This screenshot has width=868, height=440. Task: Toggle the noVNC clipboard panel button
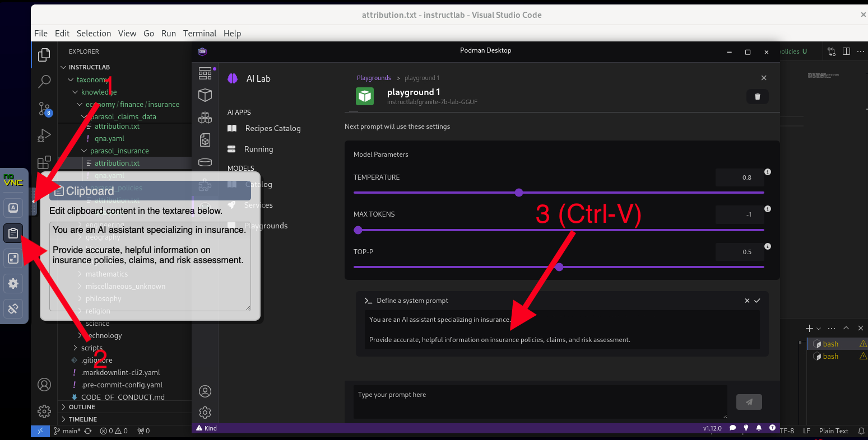pyautogui.click(x=13, y=233)
